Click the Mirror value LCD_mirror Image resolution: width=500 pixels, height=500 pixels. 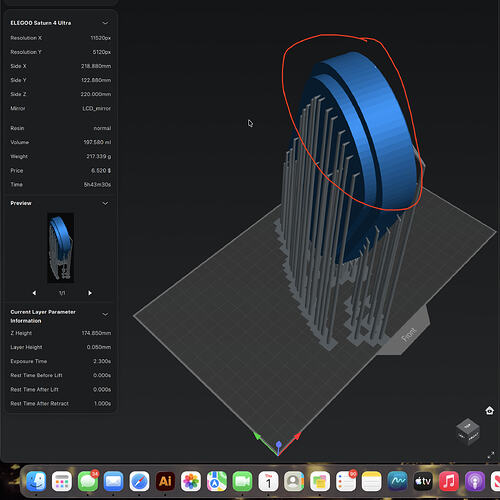97,108
